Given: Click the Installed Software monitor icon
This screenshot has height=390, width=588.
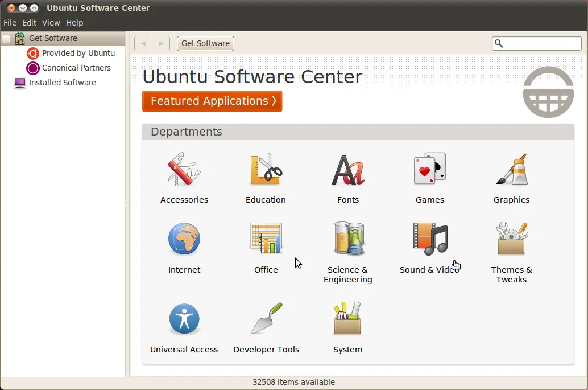Looking at the screenshot, I should coord(20,83).
